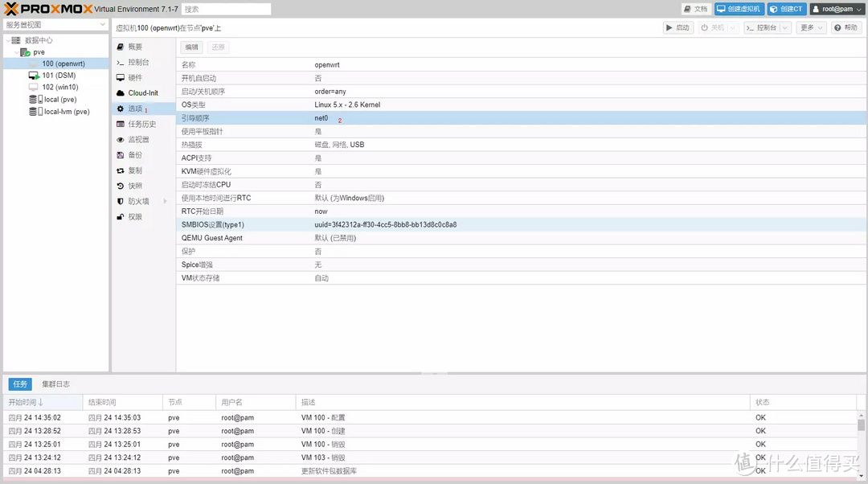
Task: Open the 概要 summary panel
Action: (x=134, y=47)
